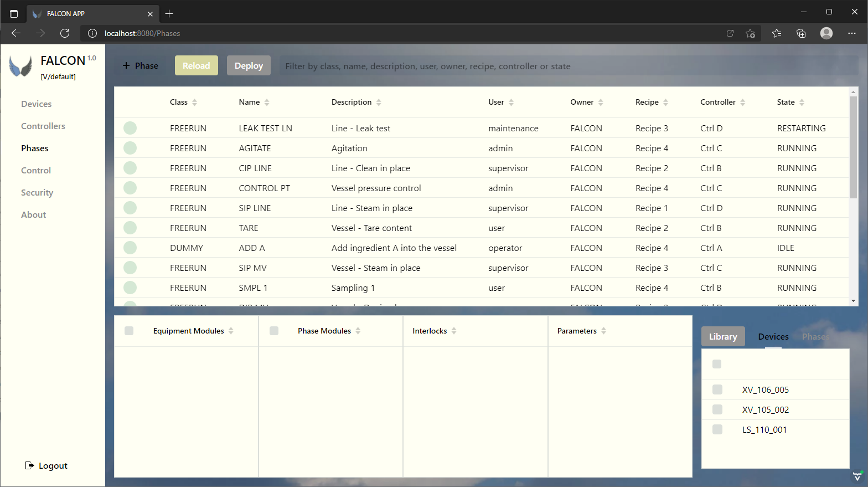Switch to library Phases tab
Viewport: 868px width, 487px height.
tap(815, 336)
